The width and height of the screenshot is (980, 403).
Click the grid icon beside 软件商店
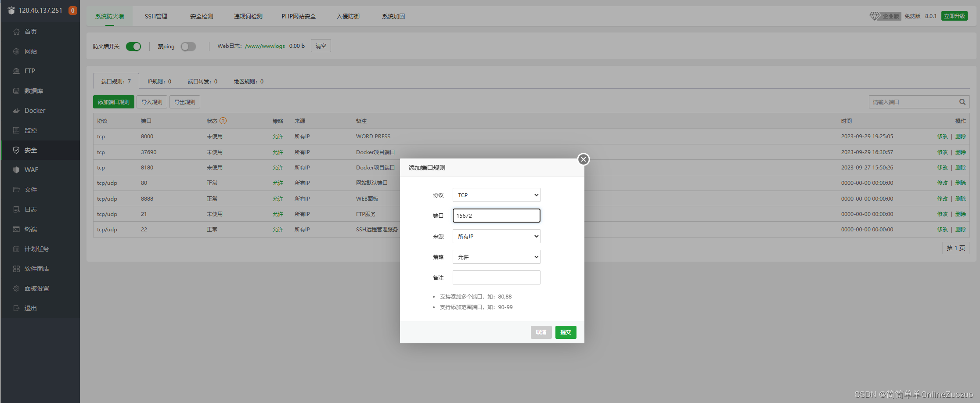16,269
